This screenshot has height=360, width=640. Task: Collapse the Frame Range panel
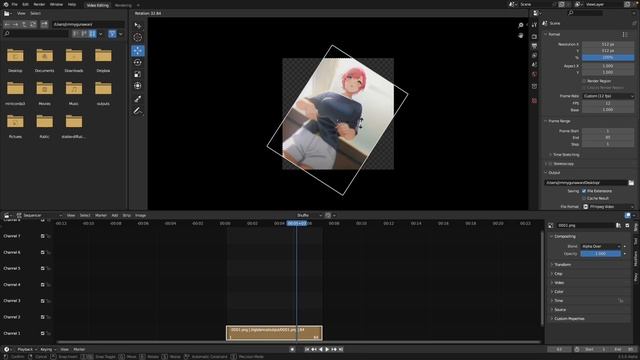[x=559, y=121]
